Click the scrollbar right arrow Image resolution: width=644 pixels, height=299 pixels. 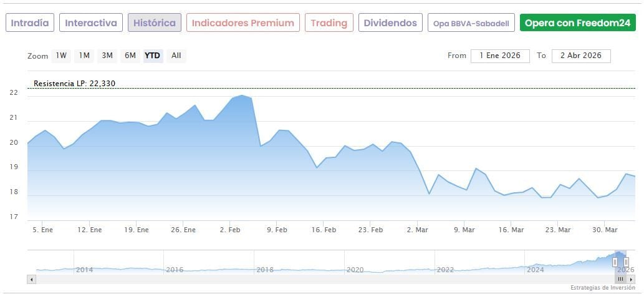click(x=631, y=280)
